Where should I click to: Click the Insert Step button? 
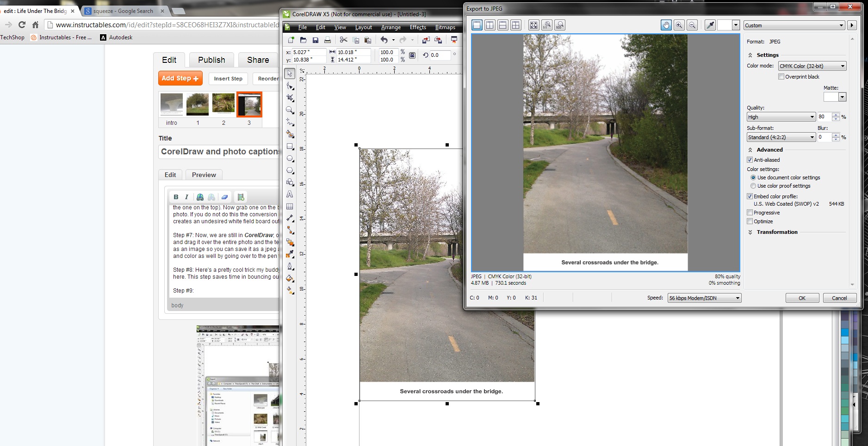228,79
